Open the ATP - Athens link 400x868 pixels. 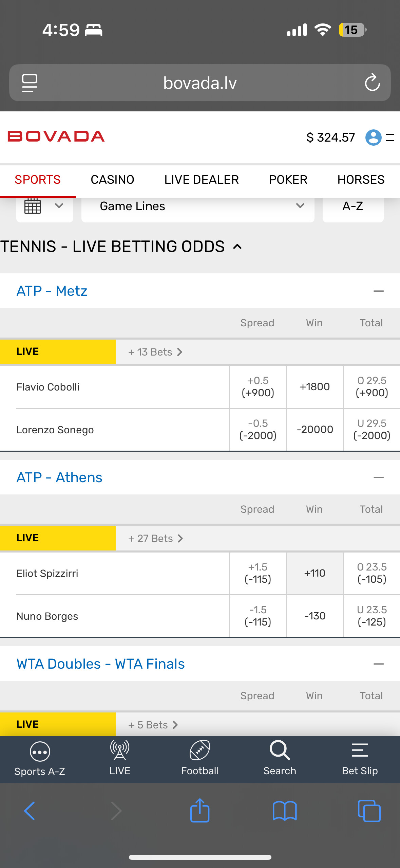[x=59, y=477]
